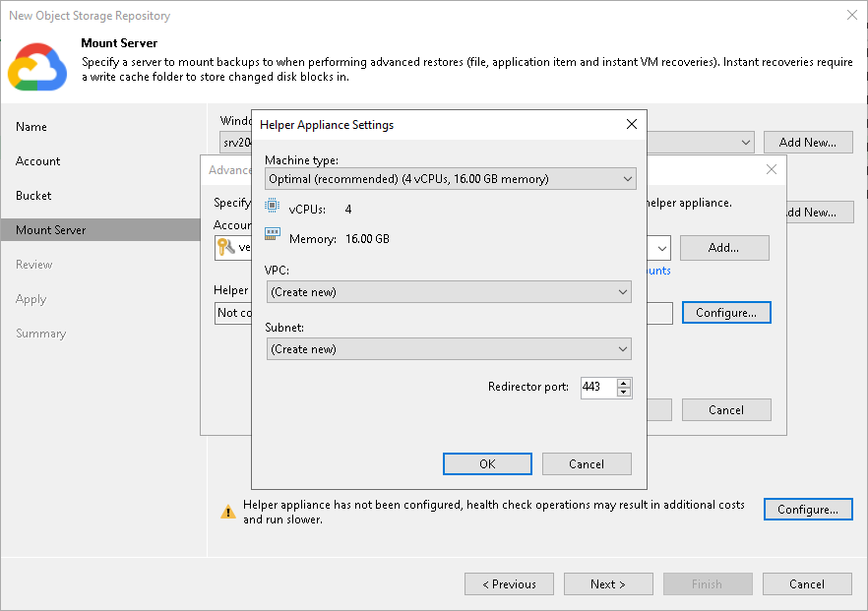Select the Bucket step in the wizard
This screenshot has height=611, width=868.
point(33,195)
